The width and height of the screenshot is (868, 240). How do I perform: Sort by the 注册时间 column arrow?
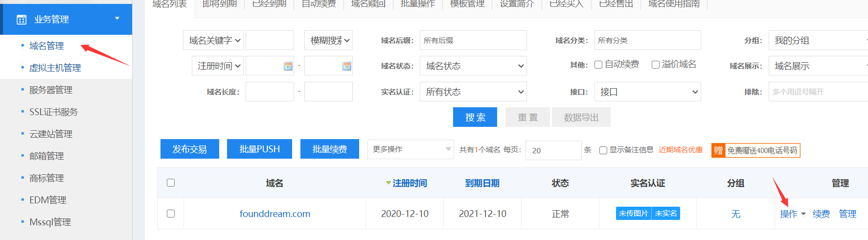click(388, 183)
